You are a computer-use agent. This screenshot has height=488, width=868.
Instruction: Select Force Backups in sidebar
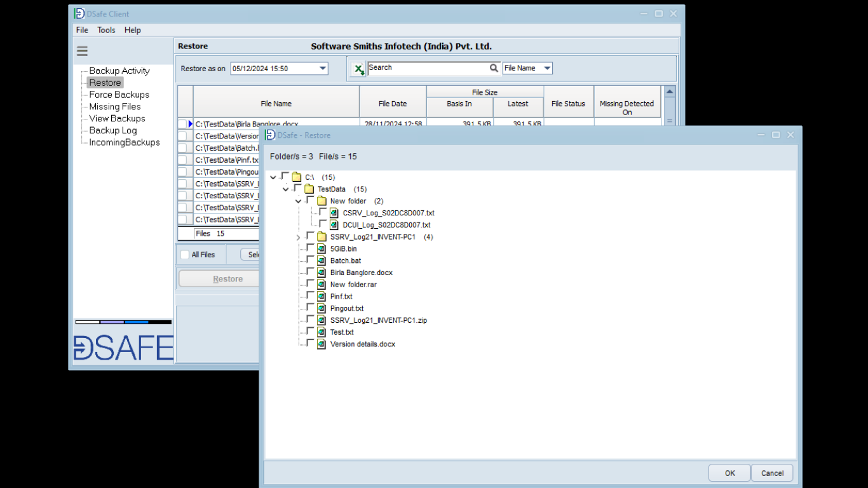[x=119, y=95]
